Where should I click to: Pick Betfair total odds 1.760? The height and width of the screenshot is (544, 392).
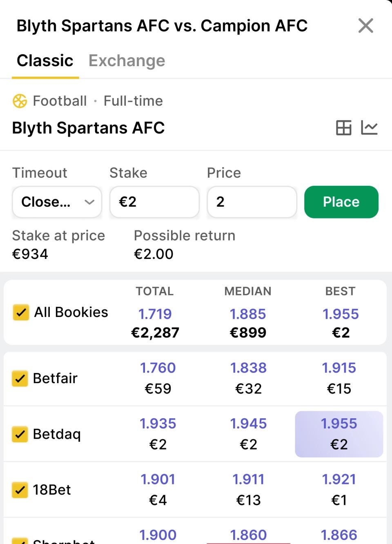click(x=158, y=378)
